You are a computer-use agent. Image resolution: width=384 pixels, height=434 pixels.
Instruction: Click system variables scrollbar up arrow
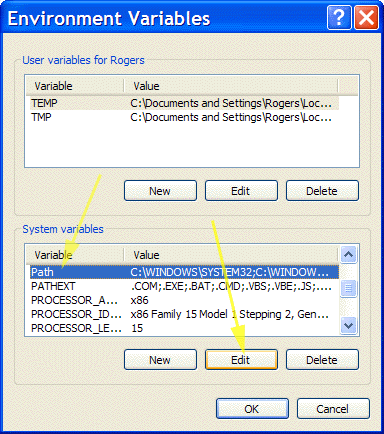[349, 255]
